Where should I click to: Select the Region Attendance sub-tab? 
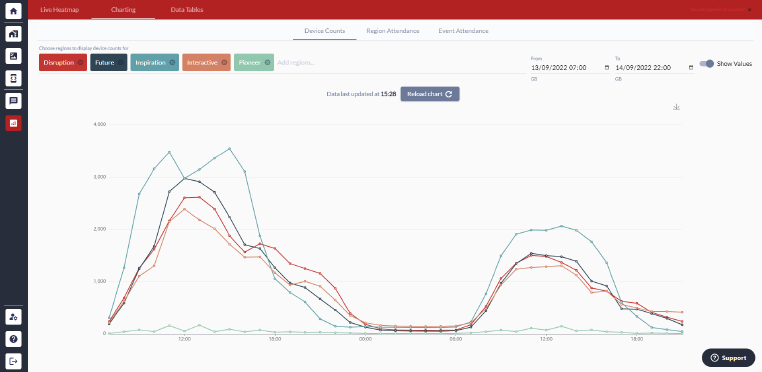point(393,31)
